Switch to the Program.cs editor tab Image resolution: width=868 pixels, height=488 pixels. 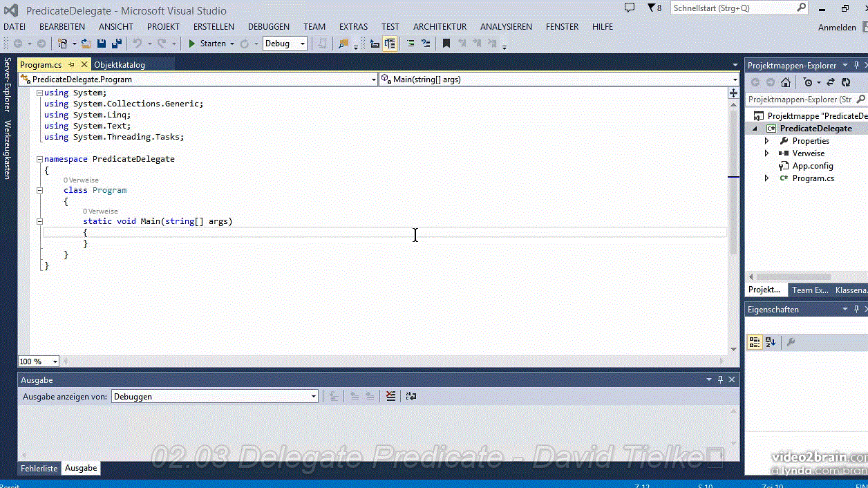coord(41,65)
